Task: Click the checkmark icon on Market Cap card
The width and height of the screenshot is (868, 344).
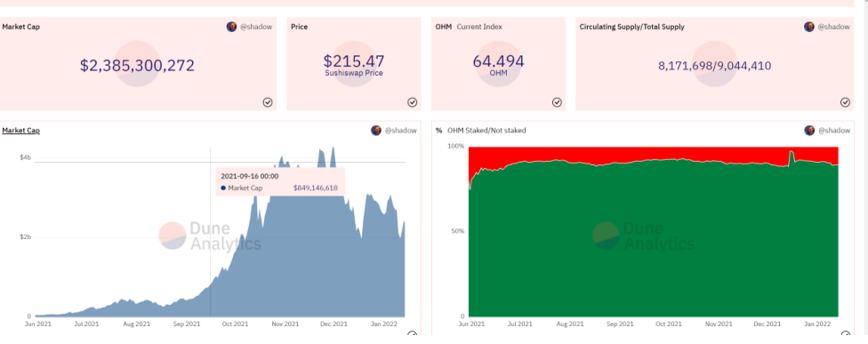Action: 268,102
